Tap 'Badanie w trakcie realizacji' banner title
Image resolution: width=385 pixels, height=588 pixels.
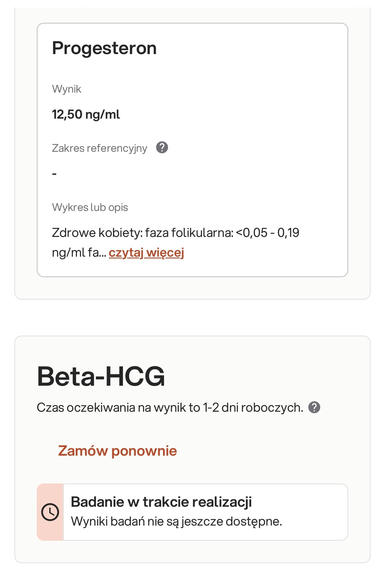pos(161,502)
